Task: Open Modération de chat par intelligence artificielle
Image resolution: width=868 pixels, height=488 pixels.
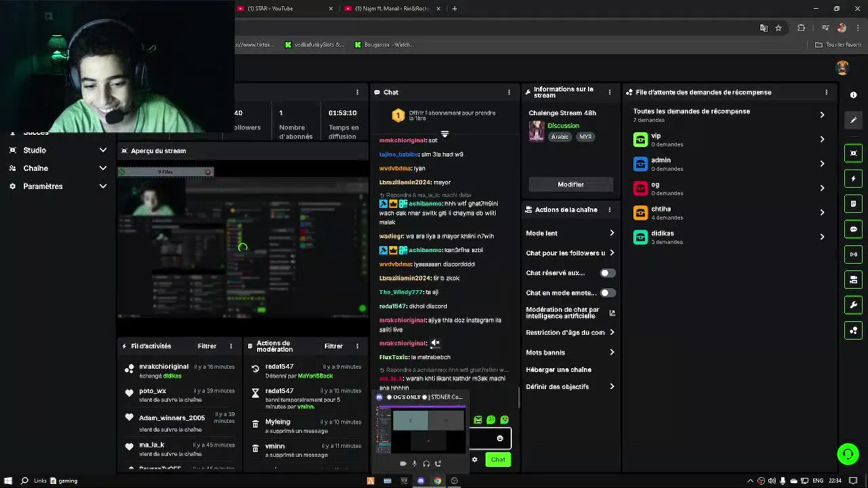Action: coord(570,312)
